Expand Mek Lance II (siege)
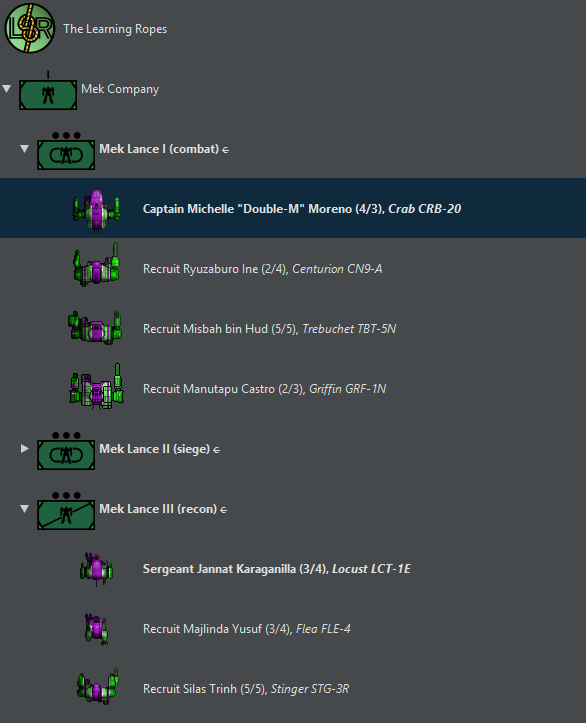Image resolution: width=586 pixels, height=723 pixels. (x=24, y=448)
